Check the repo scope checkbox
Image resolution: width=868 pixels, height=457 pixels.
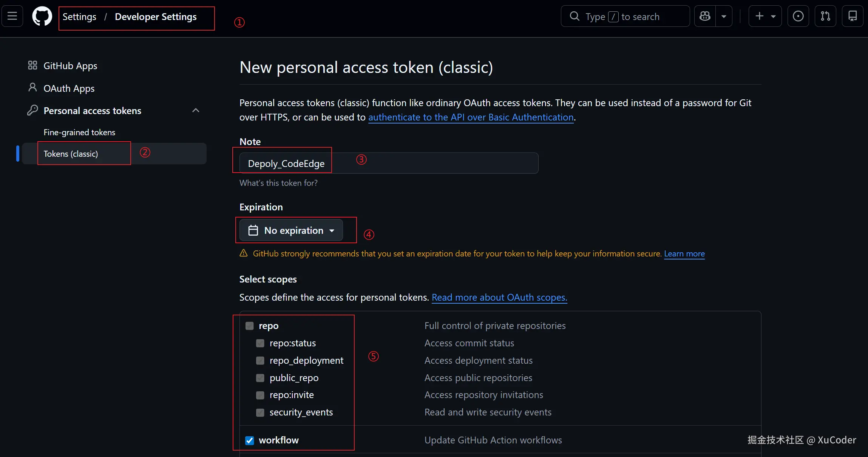coord(250,326)
